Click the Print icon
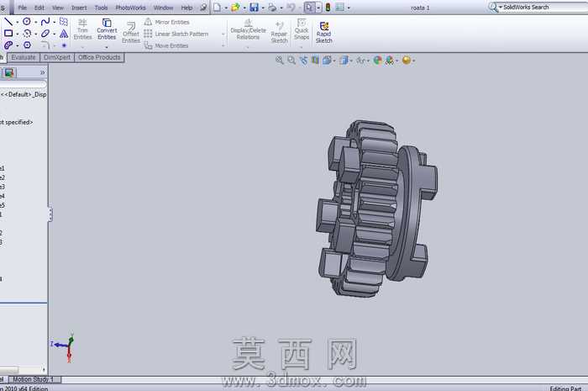The height and width of the screenshot is (391, 588). 273,7
